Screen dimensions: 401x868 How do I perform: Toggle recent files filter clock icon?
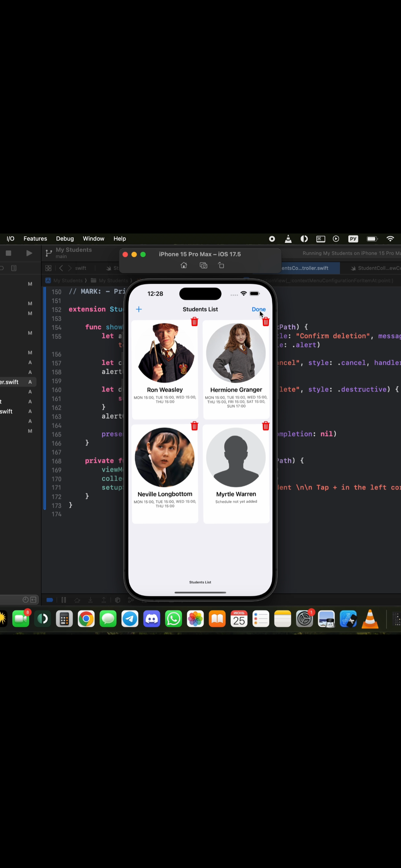click(x=25, y=600)
